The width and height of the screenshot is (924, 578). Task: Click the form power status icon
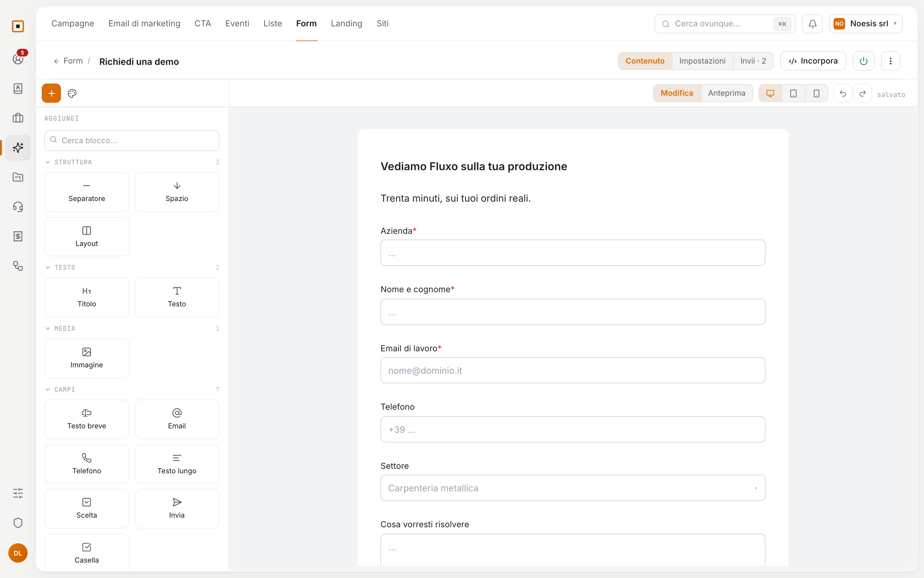[x=863, y=61]
